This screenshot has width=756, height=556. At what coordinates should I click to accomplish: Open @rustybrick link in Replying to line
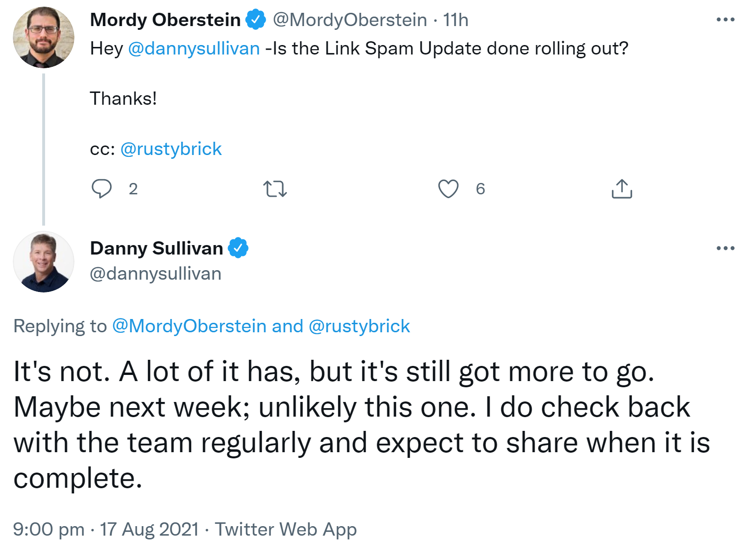click(359, 326)
